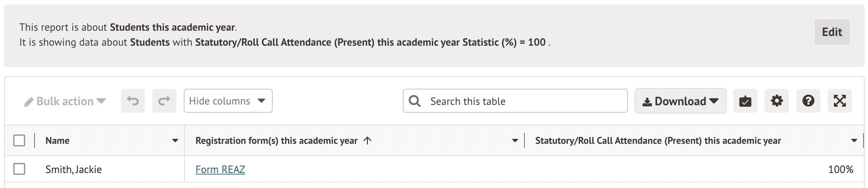
Task: Click the calendar checkmark icon button
Action: click(x=745, y=101)
